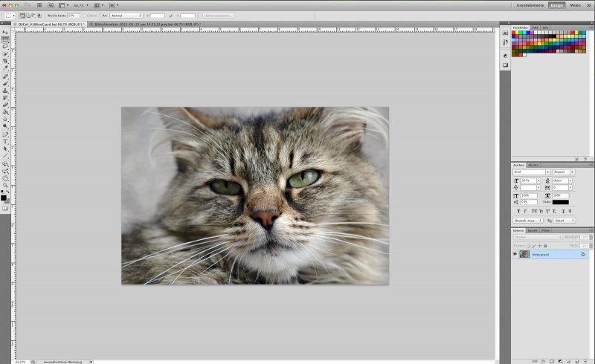Open the Art dropdown set to Normal

pyautogui.click(x=126, y=16)
